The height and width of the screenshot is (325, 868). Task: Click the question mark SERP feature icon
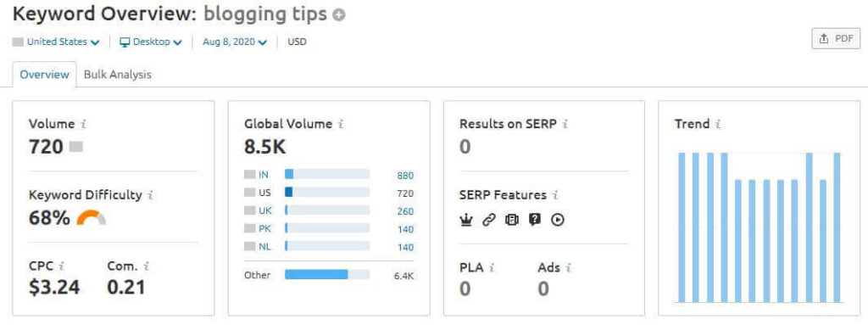(x=534, y=220)
